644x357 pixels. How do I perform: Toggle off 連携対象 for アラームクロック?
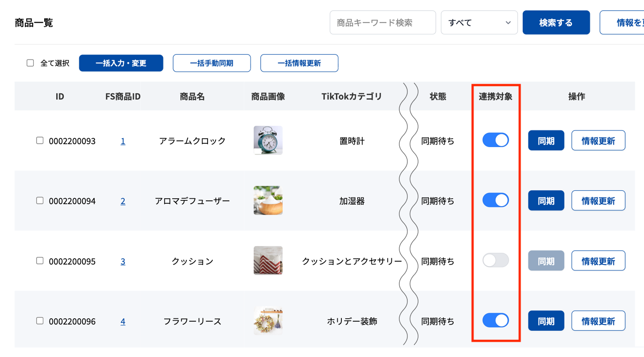(x=495, y=140)
